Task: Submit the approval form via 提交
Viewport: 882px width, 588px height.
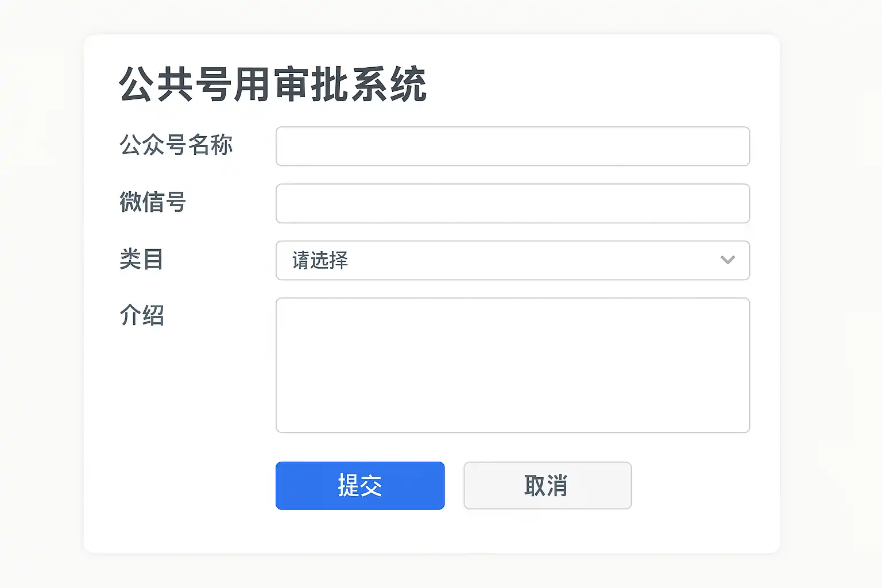Action: pyautogui.click(x=360, y=485)
